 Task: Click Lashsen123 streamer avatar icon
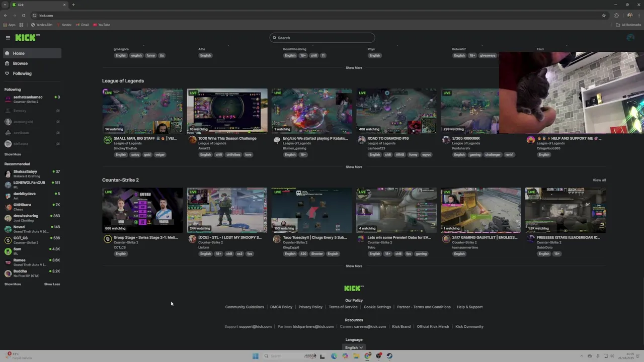(x=361, y=140)
